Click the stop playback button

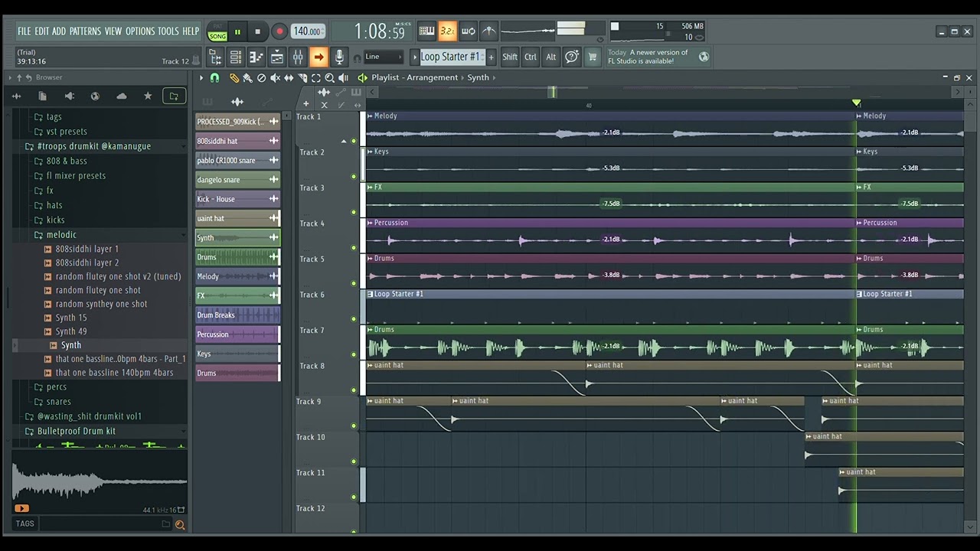click(257, 31)
